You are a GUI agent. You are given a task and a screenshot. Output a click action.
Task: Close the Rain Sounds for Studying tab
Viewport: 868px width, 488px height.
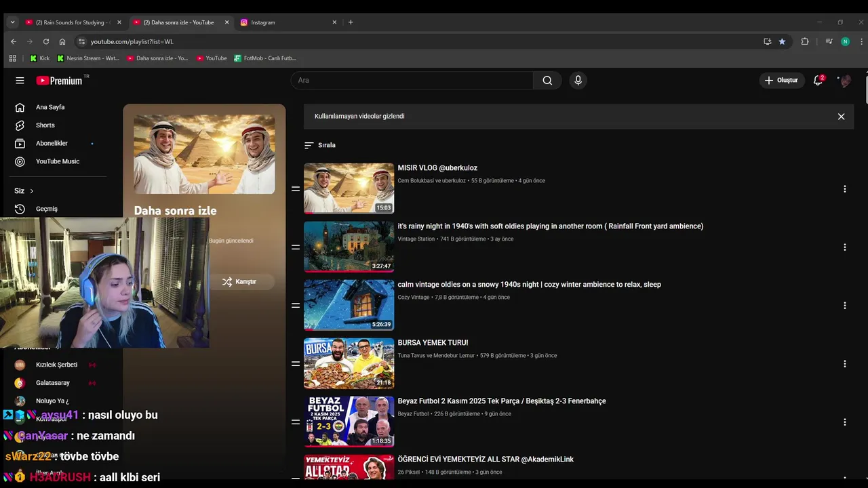[x=119, y=22]
